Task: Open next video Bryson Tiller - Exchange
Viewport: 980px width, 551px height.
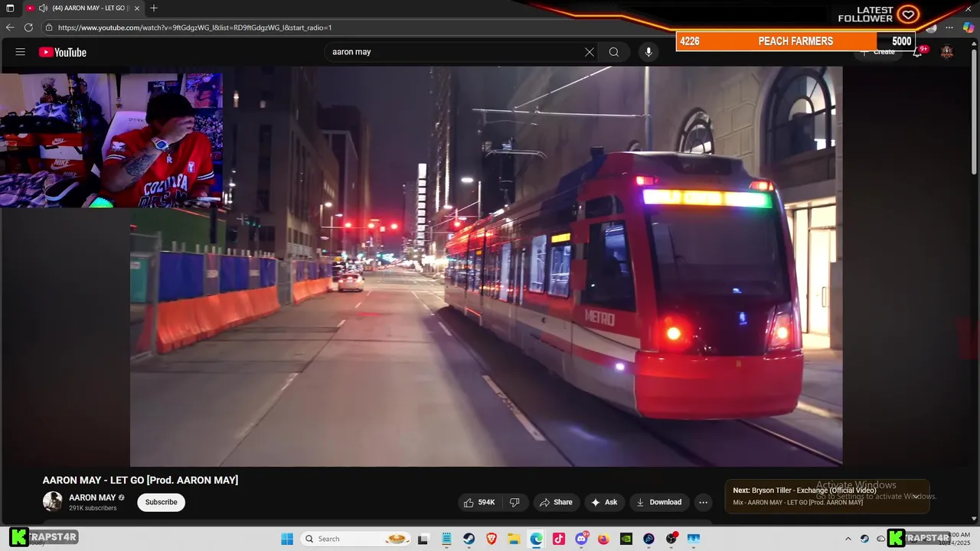Action: click(805, 491)
